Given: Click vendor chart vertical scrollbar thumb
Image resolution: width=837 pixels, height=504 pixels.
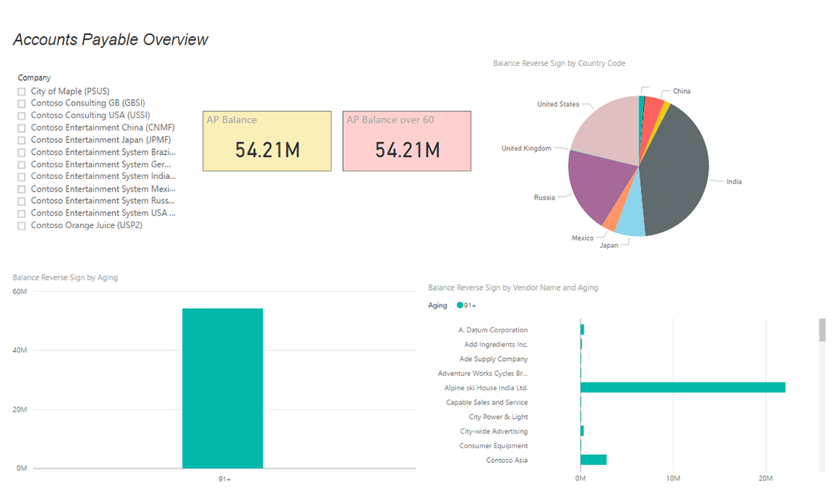Looking at the screenshot, I should 822,329.
